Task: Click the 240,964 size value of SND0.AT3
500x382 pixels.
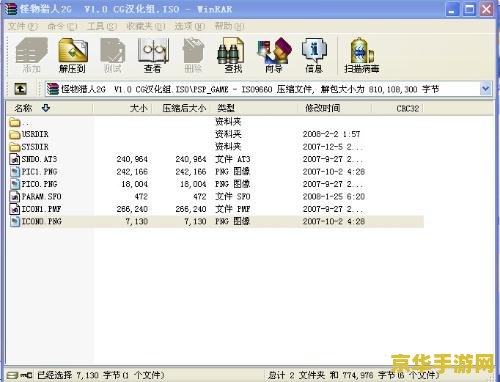Action: click(132, 159)
